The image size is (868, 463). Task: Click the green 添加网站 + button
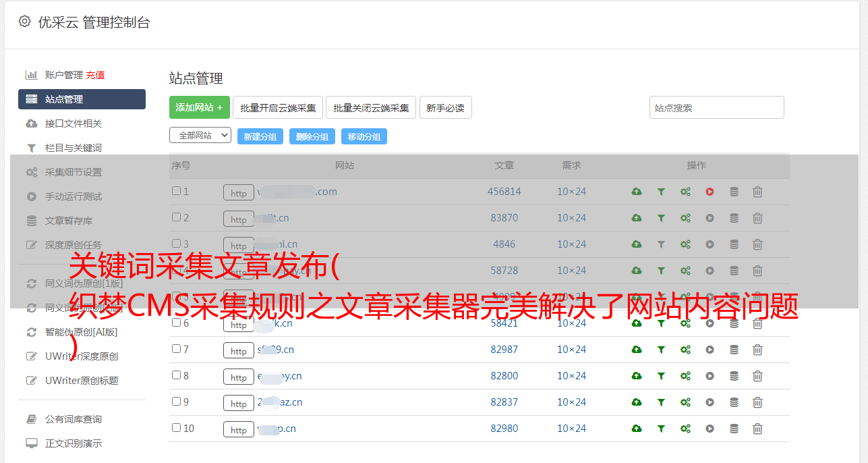click(200, 107)
